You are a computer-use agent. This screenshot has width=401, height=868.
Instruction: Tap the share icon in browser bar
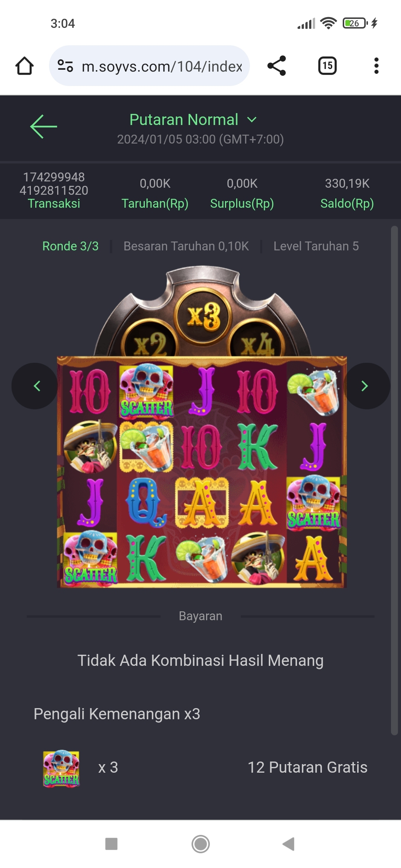tap(277, 66)
